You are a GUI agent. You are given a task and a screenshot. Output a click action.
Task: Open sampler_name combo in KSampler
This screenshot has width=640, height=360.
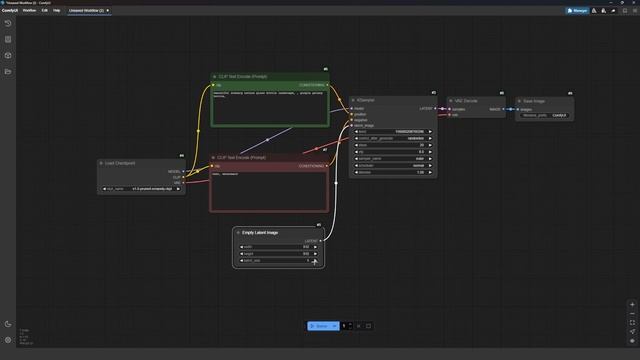(393, 159)
